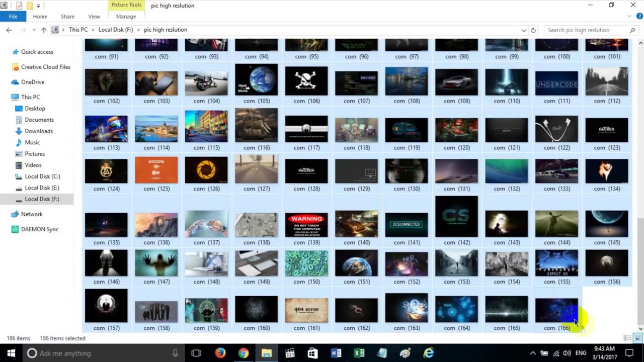Open Videos in the navigation pane
This screenshot has height=362, width=644.
(33, 165)
